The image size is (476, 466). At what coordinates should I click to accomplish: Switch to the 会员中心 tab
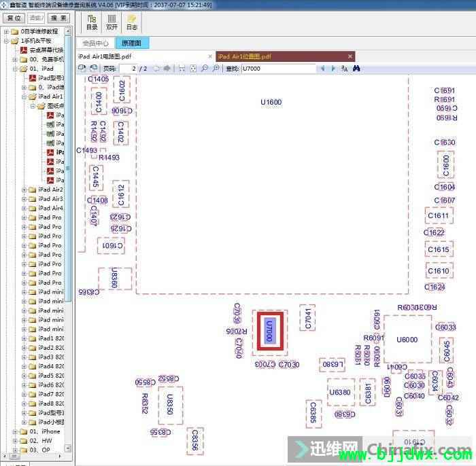[95, 43]
